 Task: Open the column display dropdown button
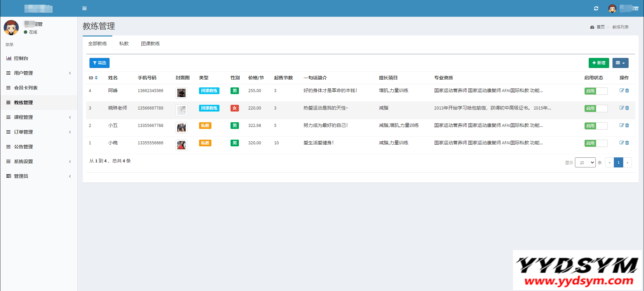620,63
